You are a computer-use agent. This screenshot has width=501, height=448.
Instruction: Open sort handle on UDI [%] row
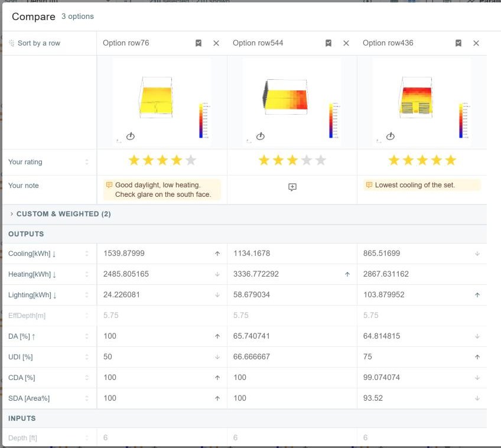[87, 357]
